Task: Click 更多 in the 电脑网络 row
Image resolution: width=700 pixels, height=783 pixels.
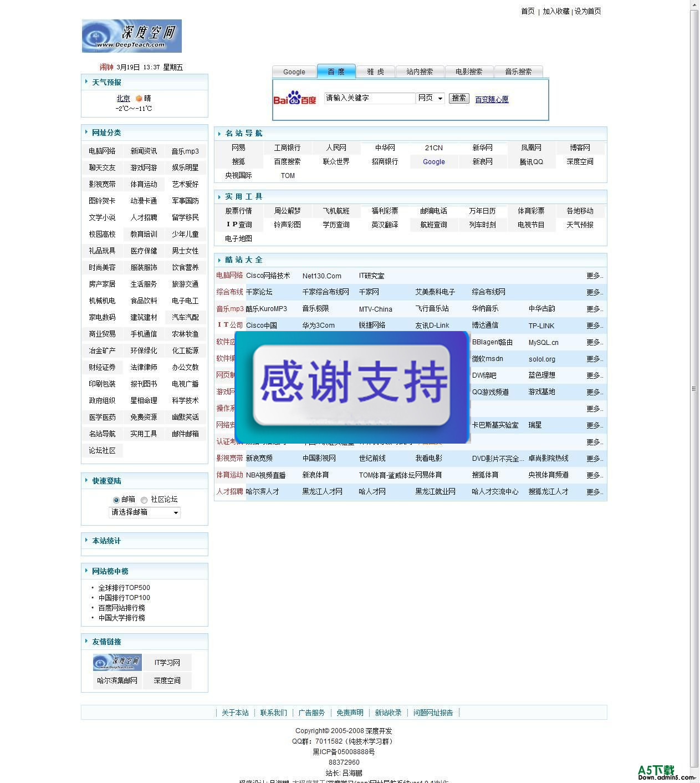Action: coord(595,276)
